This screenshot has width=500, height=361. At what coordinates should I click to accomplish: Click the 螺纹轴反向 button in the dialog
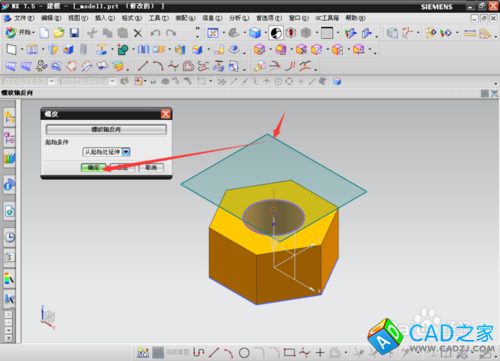point(106,129)
